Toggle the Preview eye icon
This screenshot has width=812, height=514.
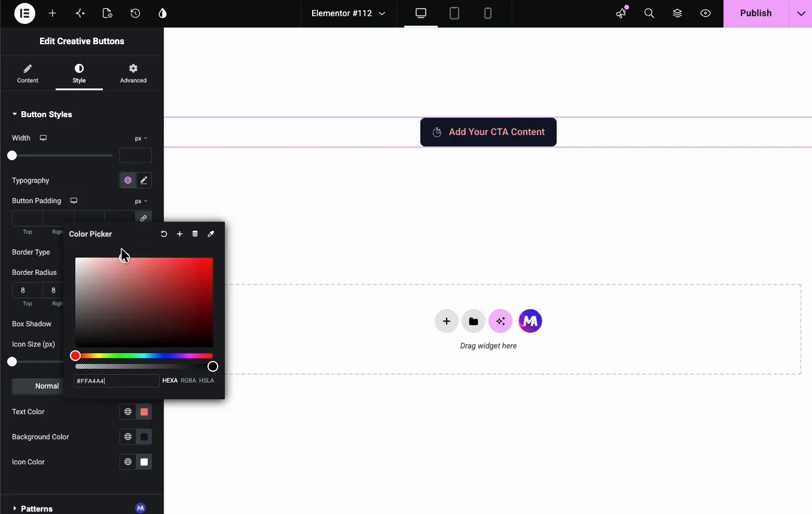706,13
